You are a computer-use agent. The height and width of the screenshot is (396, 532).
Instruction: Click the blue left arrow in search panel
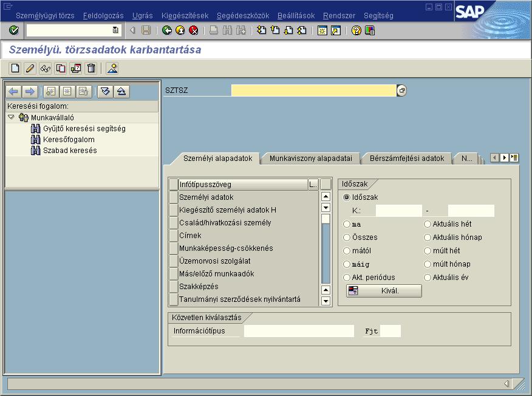[14, 91]
